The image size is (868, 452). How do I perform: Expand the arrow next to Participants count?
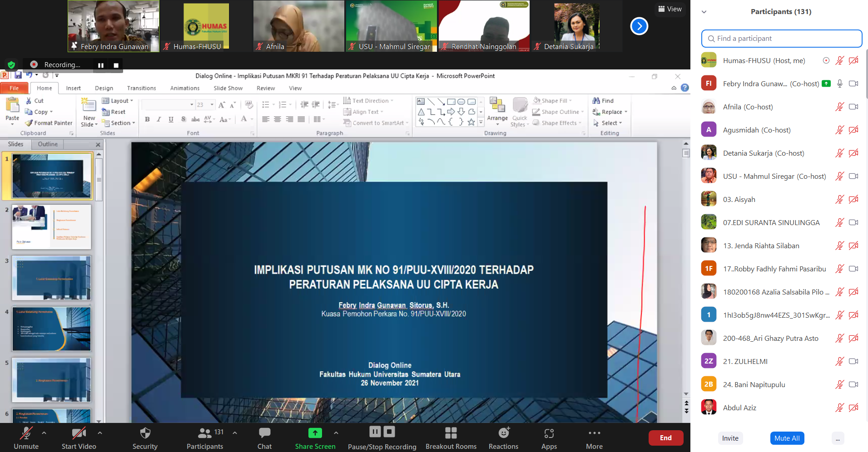coord(235,433)
